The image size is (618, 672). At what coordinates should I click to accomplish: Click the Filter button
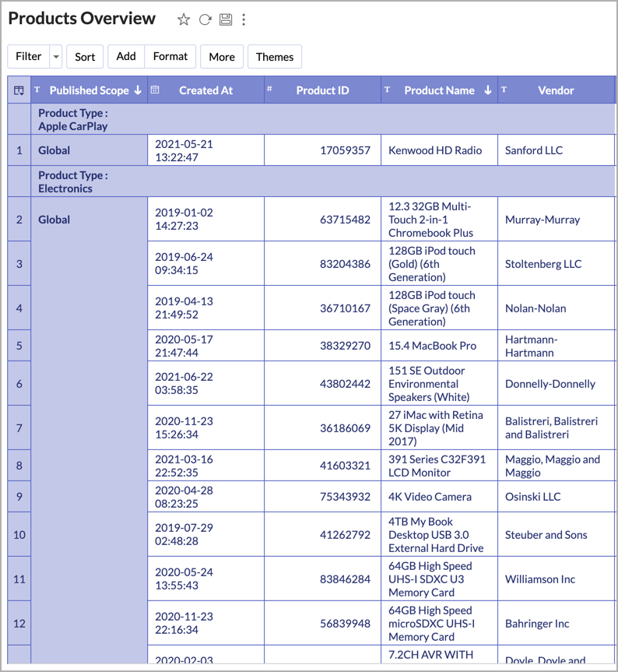pyautogui.click(x=29, y=57)
